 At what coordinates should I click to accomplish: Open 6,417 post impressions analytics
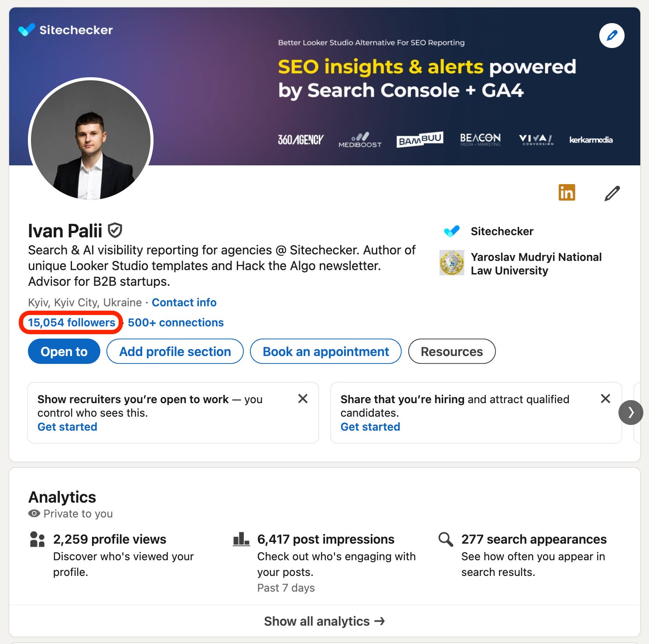coord(326,539)
